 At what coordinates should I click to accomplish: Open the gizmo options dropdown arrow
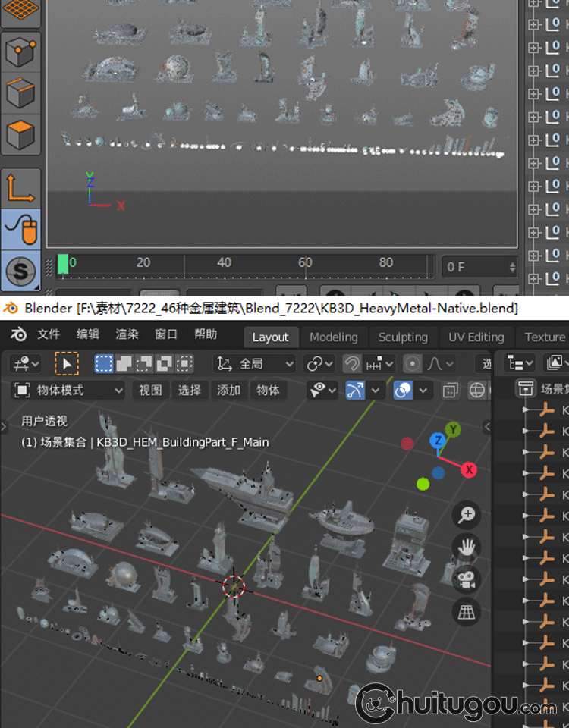click(x=376, y=390)
